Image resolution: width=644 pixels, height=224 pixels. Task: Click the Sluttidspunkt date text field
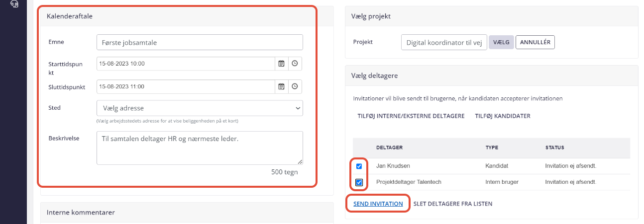coord(186,86)
